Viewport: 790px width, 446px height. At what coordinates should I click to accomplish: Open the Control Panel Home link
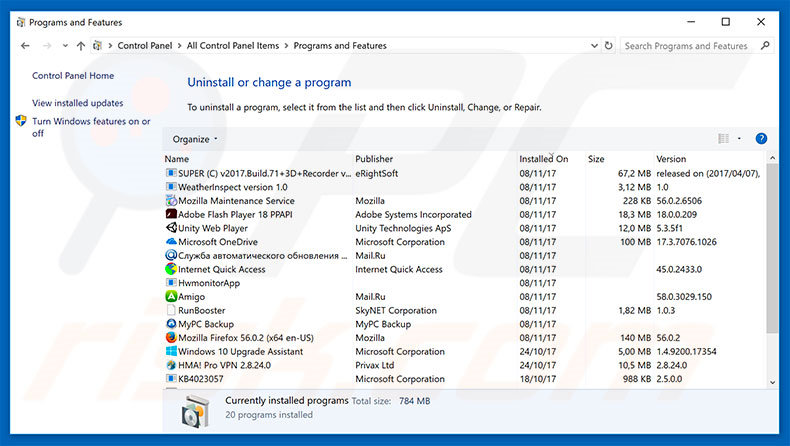73,76
